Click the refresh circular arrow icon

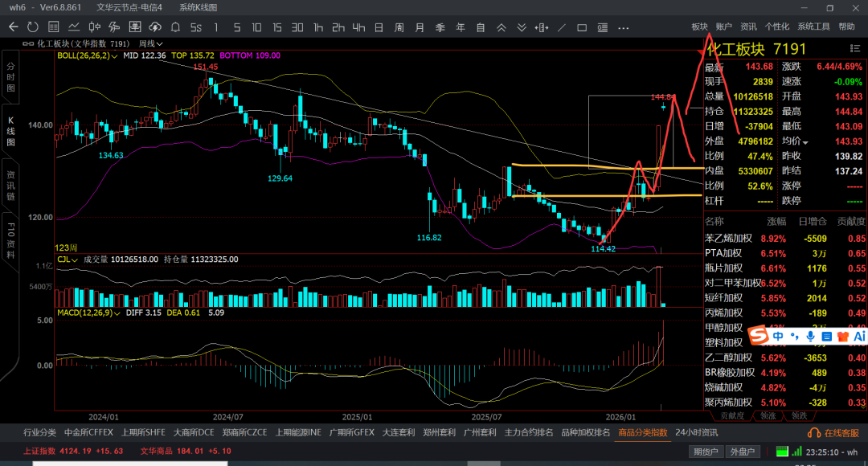tap(33, 27)
